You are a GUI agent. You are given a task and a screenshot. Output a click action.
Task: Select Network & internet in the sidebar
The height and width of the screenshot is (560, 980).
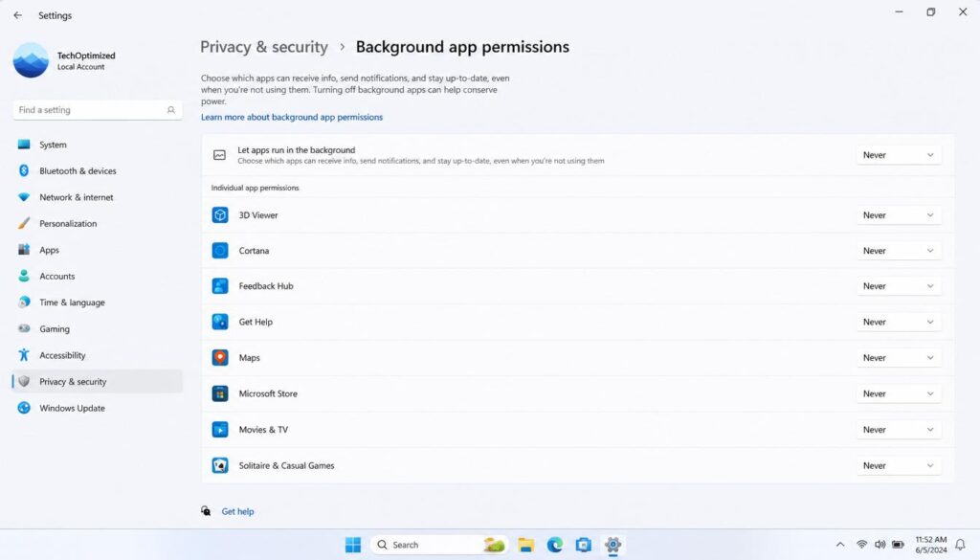(97, 197)
